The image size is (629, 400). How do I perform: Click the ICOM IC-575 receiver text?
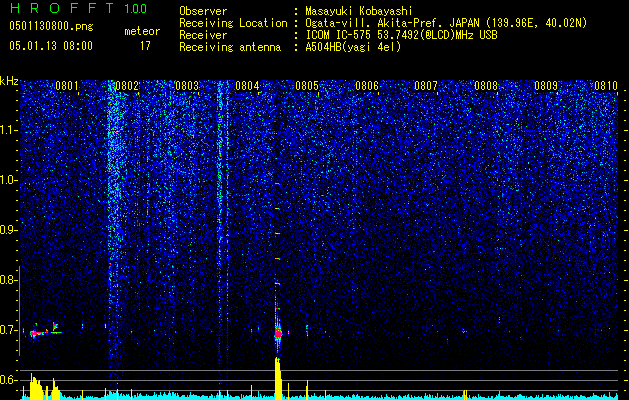click(x=401, y=35)
